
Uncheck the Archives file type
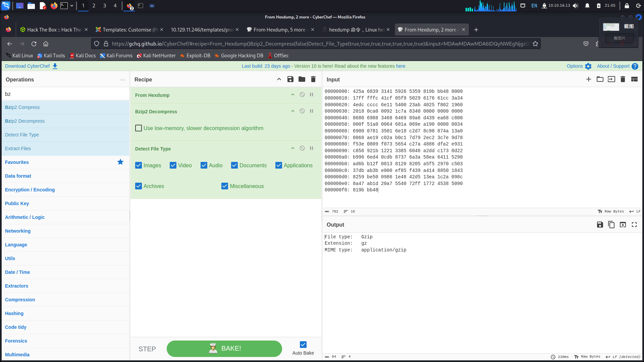click(139, 186)
